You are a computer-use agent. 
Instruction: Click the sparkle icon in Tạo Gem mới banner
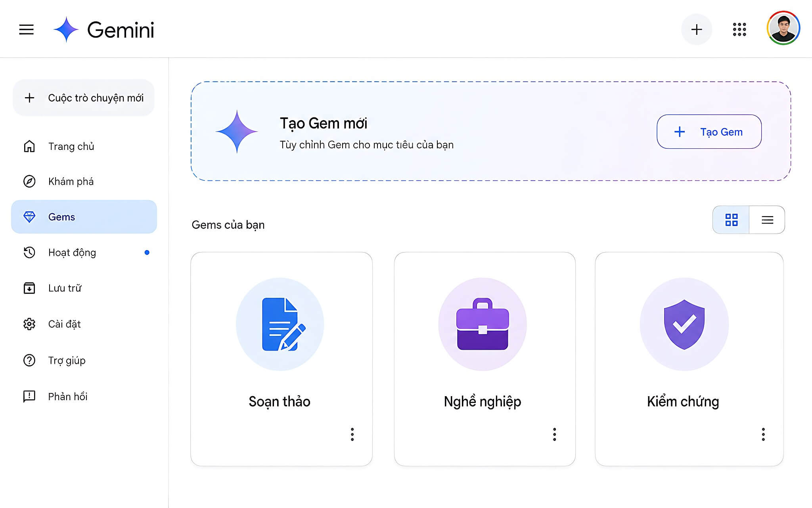[x=237, y=131]
